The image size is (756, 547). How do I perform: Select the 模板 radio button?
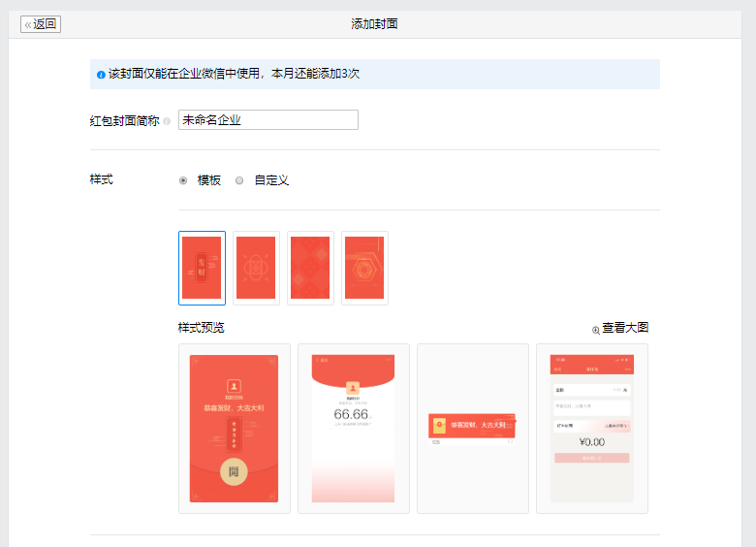[183, 180]
